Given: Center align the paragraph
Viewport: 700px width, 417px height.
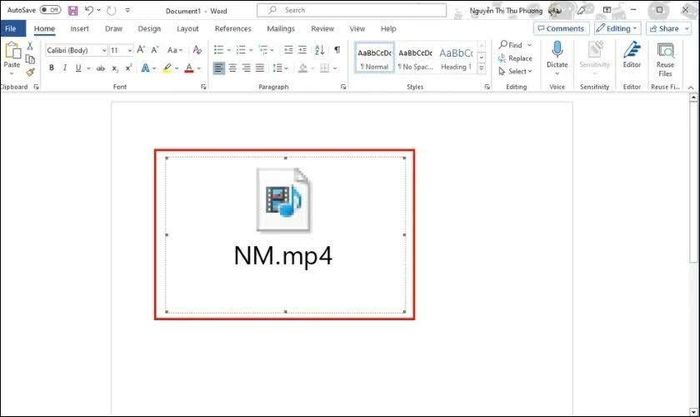Looking at the screenshot, I should (x=233, y=68).
